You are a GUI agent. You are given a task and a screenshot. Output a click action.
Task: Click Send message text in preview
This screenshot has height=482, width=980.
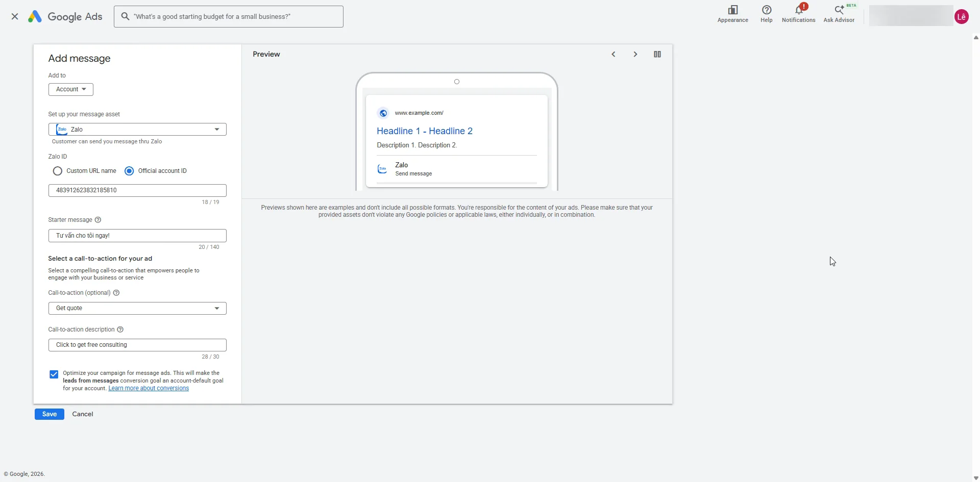413,174
